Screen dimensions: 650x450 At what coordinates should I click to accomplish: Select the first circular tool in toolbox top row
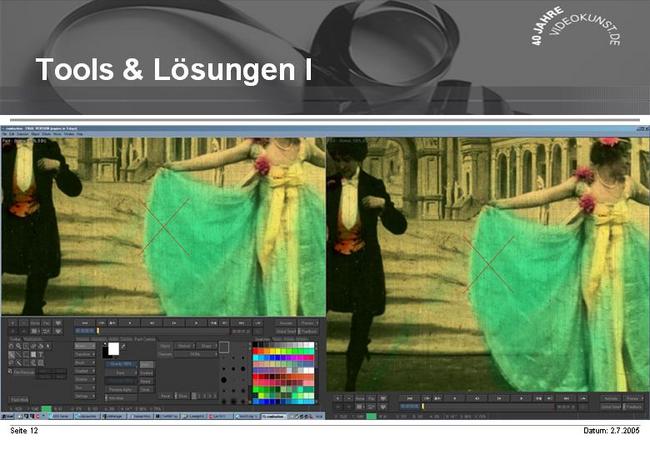coord(11,346)
